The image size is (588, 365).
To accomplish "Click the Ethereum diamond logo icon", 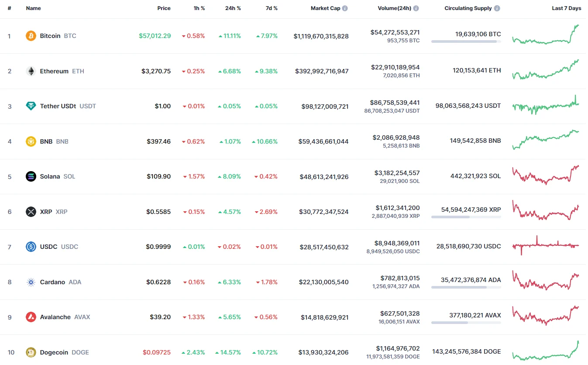I will tap(31, 71).
